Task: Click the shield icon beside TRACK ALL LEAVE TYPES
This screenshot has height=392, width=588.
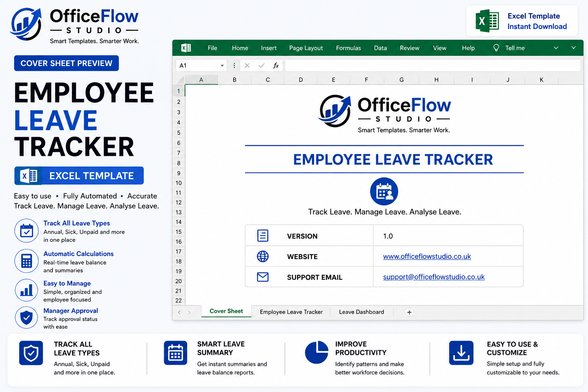Action: click(x=31, y=353)
